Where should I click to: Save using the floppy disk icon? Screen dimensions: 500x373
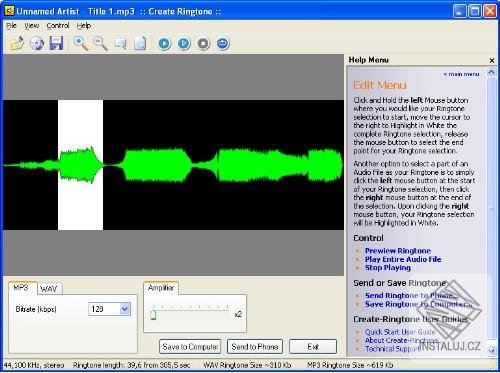(56, 43)
